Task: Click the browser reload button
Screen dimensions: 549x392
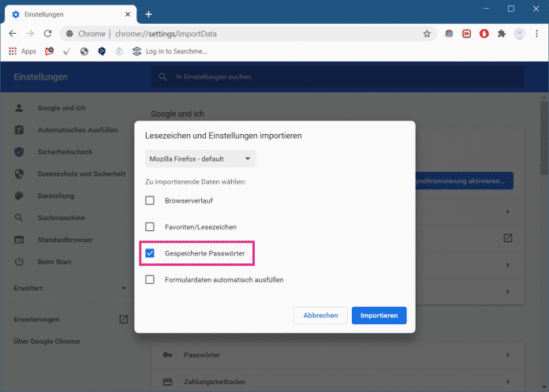Action: 48,34
